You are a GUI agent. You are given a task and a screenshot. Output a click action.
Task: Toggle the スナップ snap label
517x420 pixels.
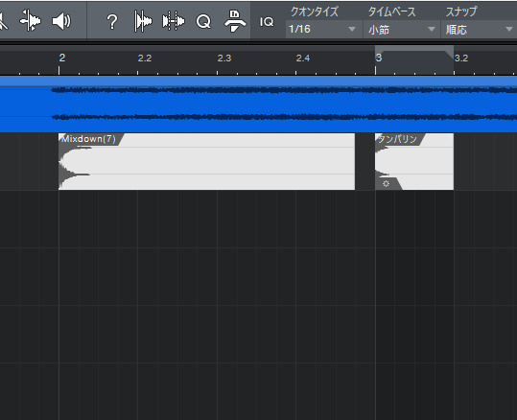[x=461, y=12]
